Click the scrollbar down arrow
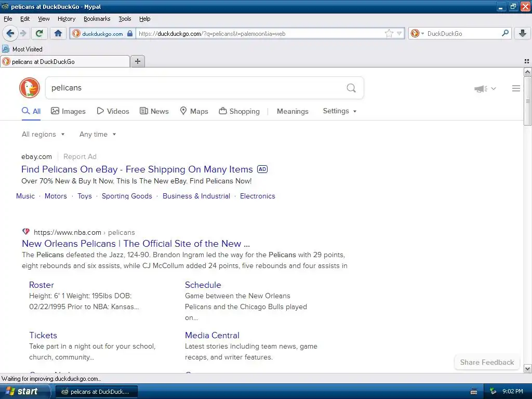The image size is (532, 399). (x=527, y=368)
